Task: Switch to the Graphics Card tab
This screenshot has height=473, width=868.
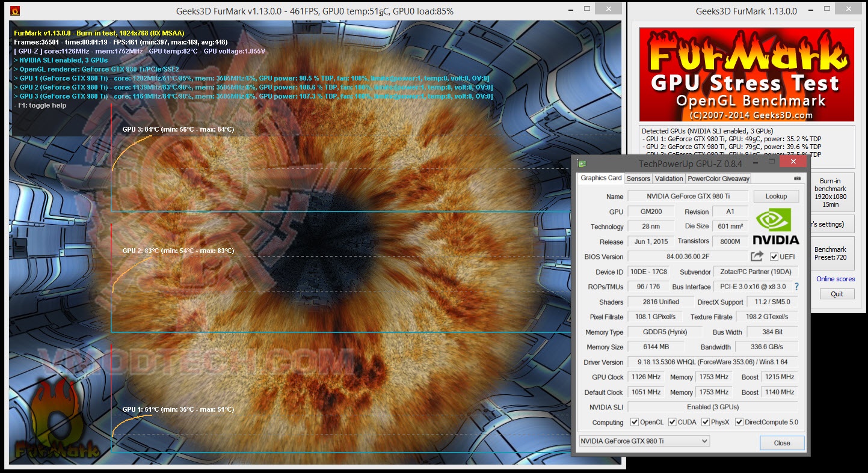Action: tap(601, 178)
